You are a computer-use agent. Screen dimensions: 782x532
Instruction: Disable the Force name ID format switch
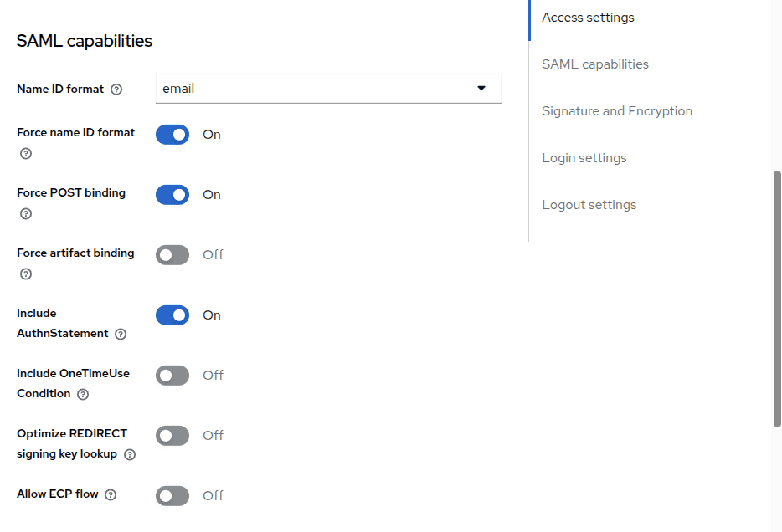(172, 135)
